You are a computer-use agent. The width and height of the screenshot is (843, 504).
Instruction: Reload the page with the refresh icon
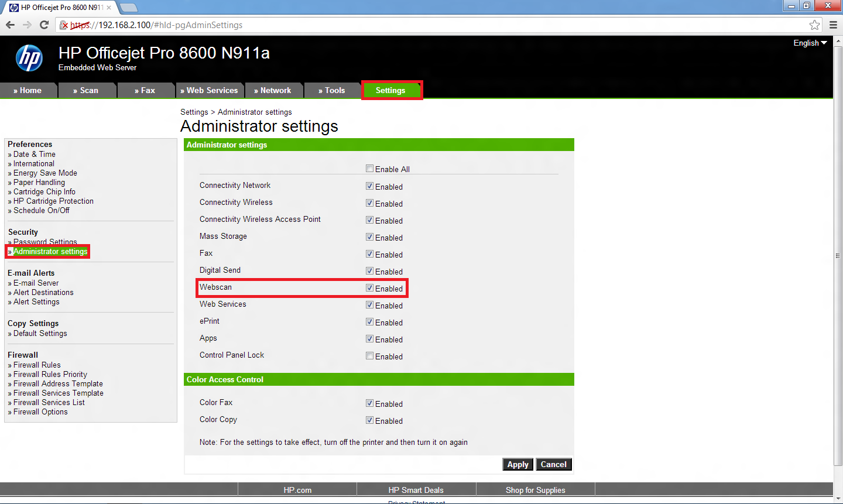click(x=44, y=25)
